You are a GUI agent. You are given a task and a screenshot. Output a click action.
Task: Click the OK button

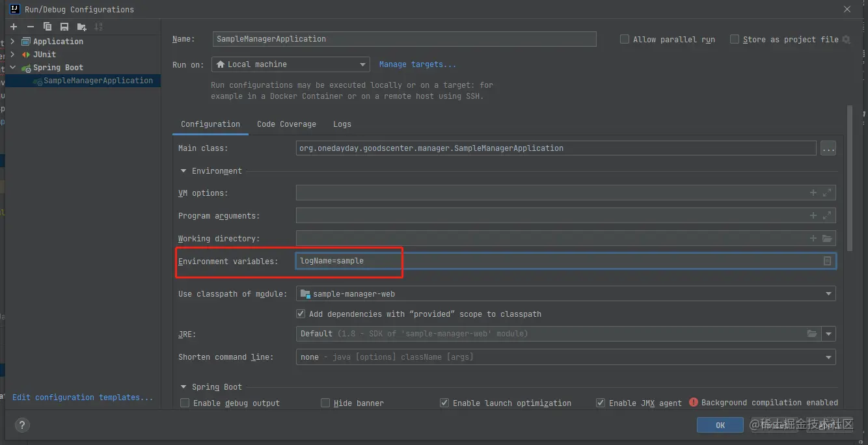pyautogui.click(x=720, y=425)
